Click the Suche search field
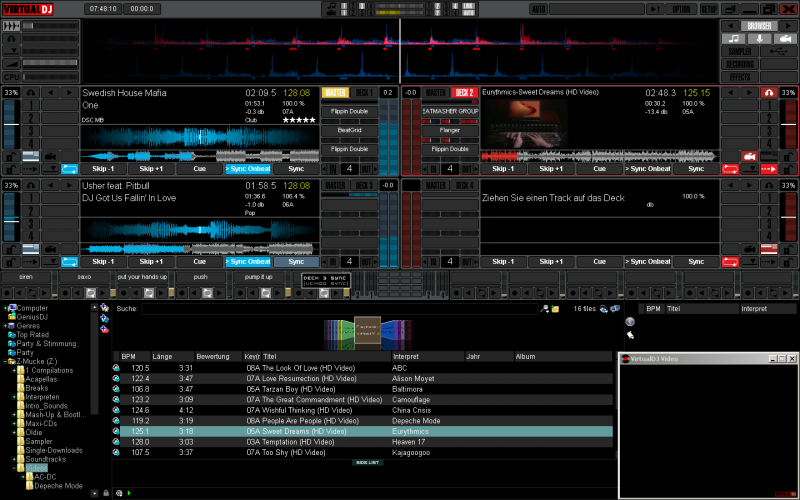The width and height of the screenshot is (800, 500). click(339, 309)
